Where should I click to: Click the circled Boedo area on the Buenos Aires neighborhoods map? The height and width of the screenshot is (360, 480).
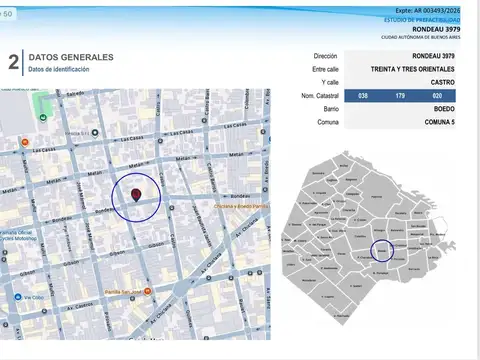382,251
